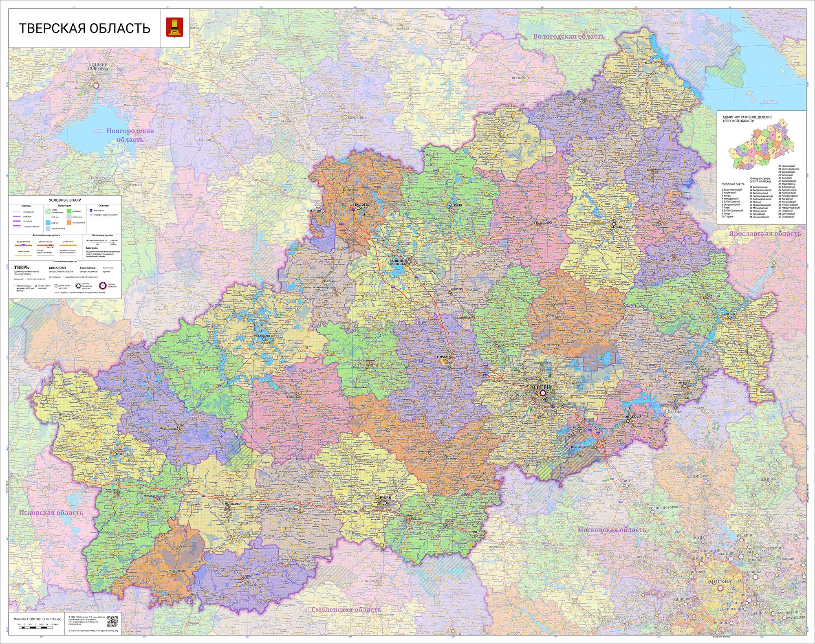Click the 'ВЫШНИЙ ВОЛОЧЕК' city label

tap(398, 262)
